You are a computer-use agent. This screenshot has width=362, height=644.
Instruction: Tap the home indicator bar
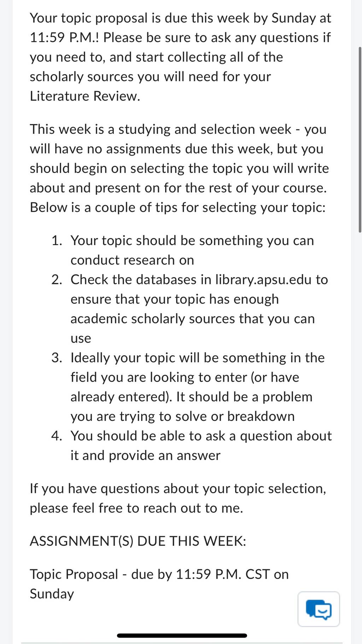click(182, 636)
